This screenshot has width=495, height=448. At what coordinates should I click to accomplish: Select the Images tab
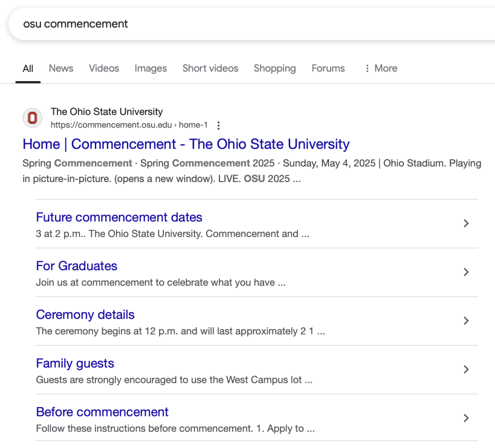pyautogui.click(x=151, y=68)
